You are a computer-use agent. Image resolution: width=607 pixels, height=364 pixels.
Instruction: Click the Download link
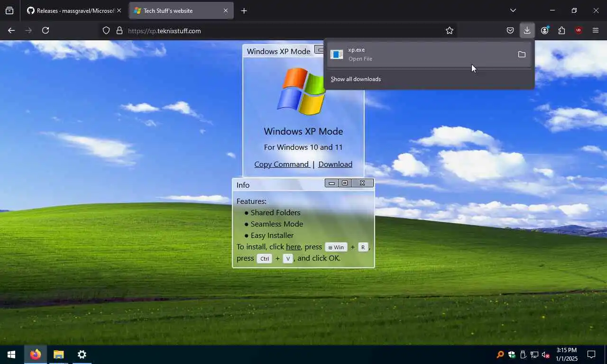coord(335,164)
